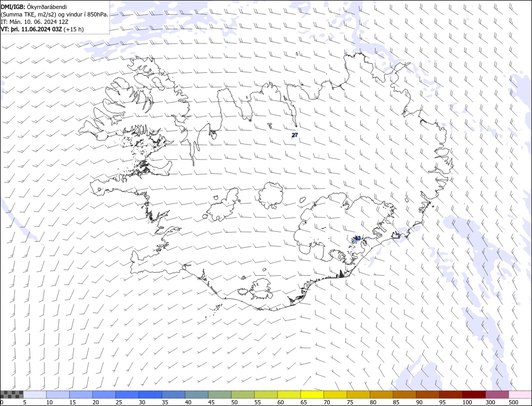Image resolution: width=532 pixels, height=406 pixels.
Task: Select the orange 80–85 legend swatch
Action: coord(381,394)
